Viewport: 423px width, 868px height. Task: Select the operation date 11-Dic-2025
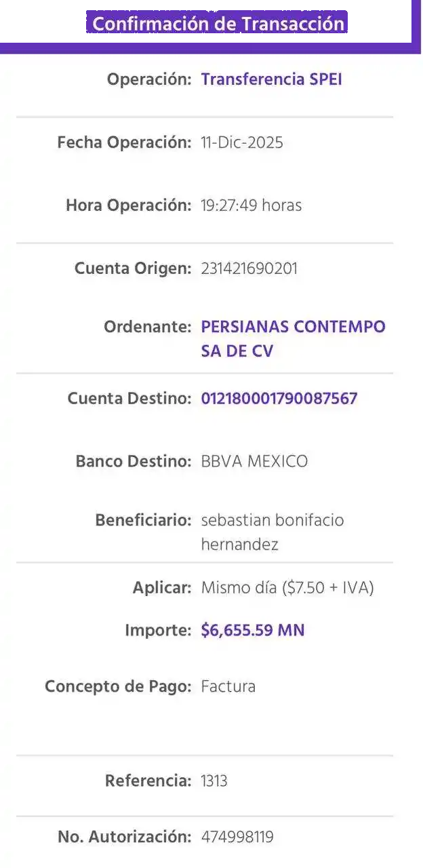(242, 142)
